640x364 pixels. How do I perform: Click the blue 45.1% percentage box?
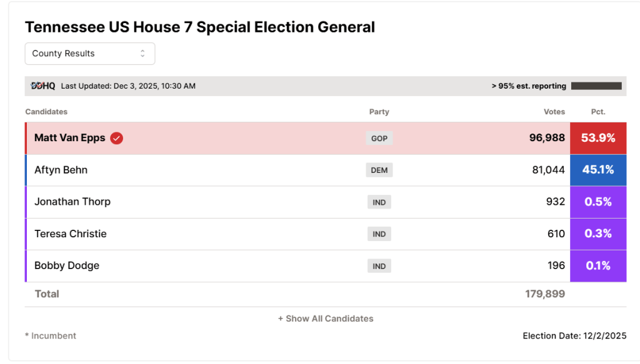point(598,170)
